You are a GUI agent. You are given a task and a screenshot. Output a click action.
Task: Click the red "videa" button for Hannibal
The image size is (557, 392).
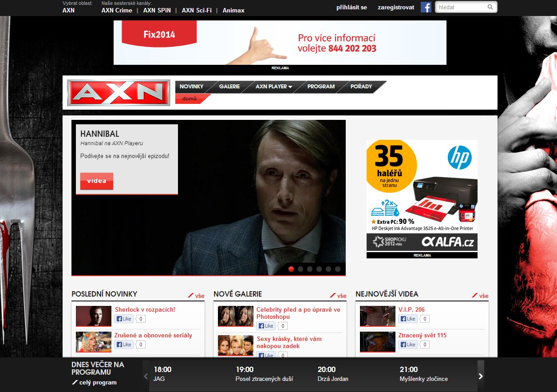(x=96, y=181)
